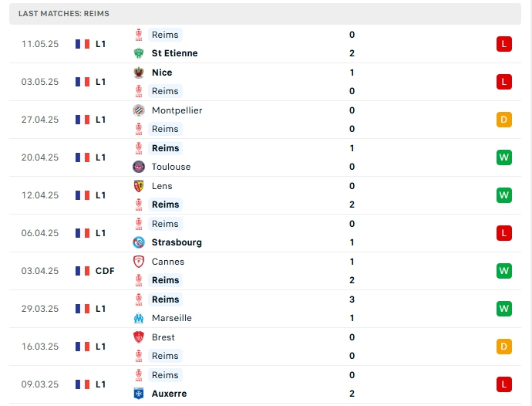532x406 pixels.
Task: Open the St Etienne team link
Action: [x=174, y=53]
